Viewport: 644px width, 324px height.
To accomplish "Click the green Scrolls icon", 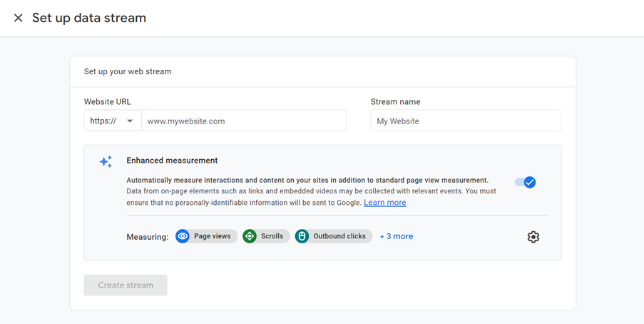I will click(250, 236).
